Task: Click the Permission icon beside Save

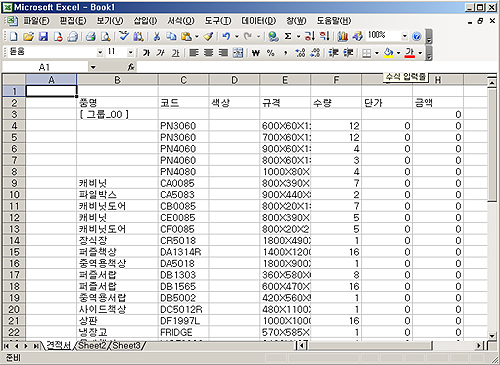Action: 58,36
